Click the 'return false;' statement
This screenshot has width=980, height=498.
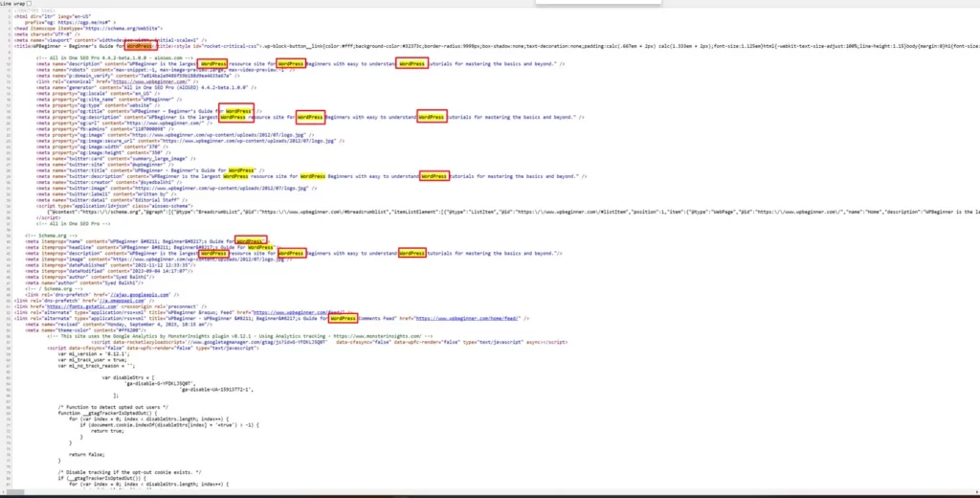pyautogui.click(x=87, y=454)
